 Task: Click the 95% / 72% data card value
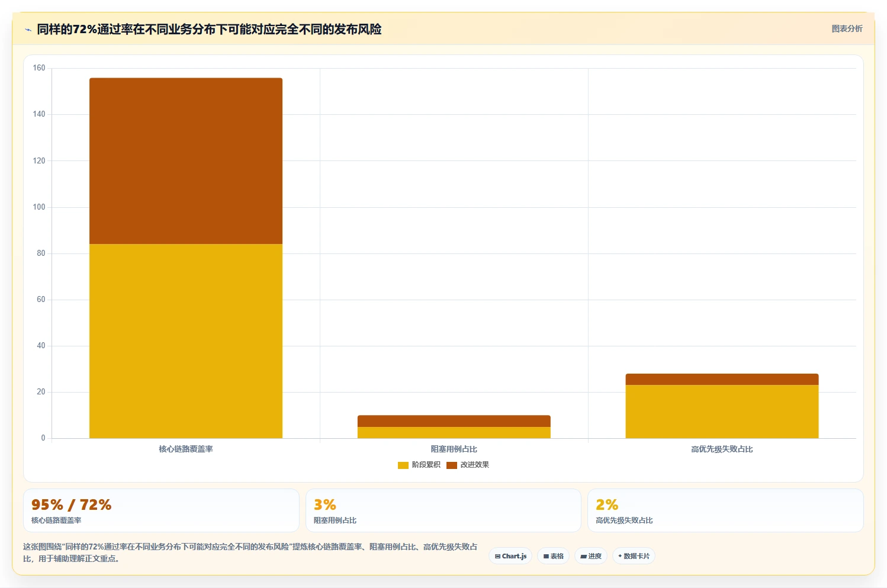(71, 505)
